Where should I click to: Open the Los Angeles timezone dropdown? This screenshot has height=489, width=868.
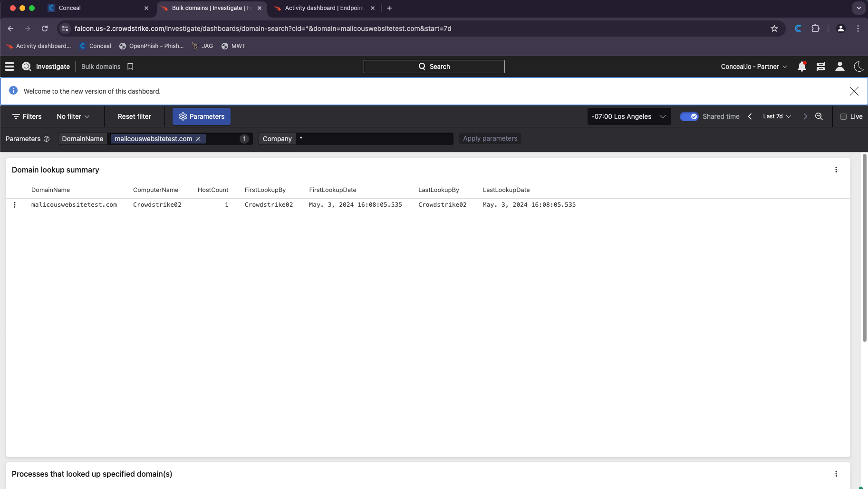click(628, 116)
